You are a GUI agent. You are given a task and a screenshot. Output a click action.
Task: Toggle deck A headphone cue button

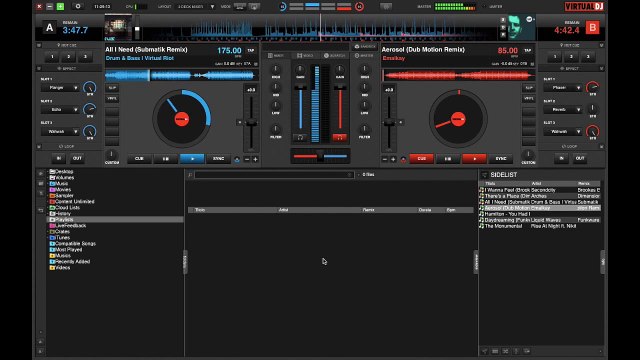[x=300, y=138]
